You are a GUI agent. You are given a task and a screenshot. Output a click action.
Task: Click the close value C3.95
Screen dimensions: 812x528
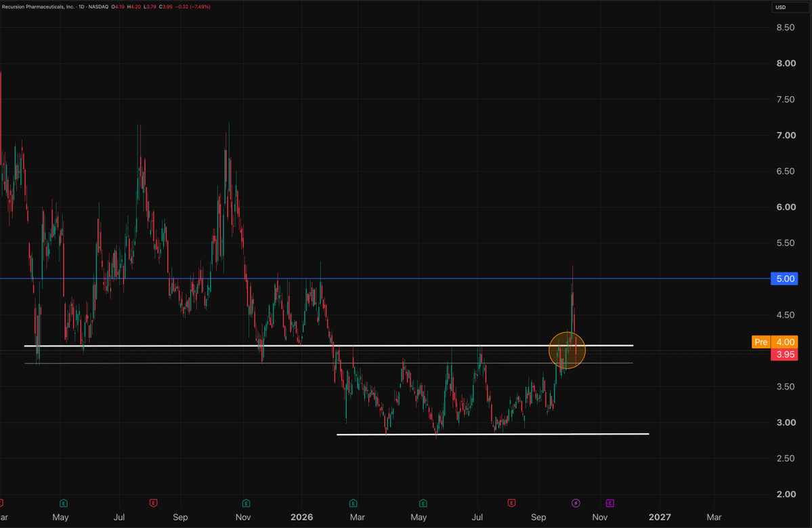166,7
